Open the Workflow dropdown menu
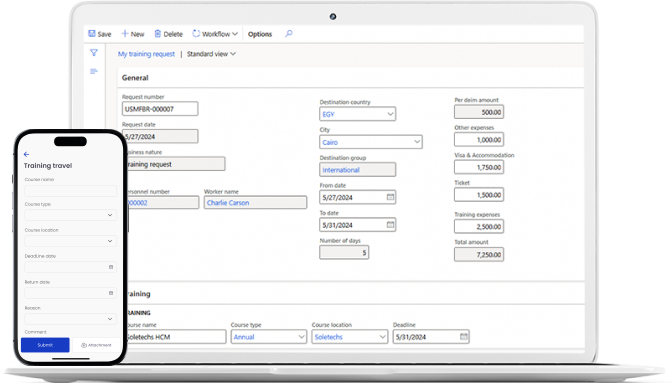Screen dimensions: 672x383 pos(215,34)
